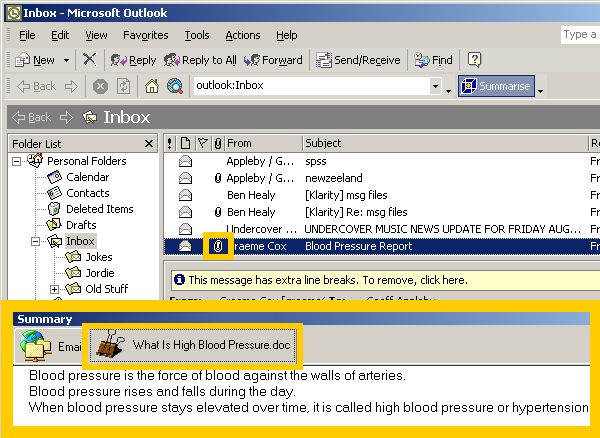Close the Folder List pane
Viewport: 600px width, 438px height.
[149, 144]
